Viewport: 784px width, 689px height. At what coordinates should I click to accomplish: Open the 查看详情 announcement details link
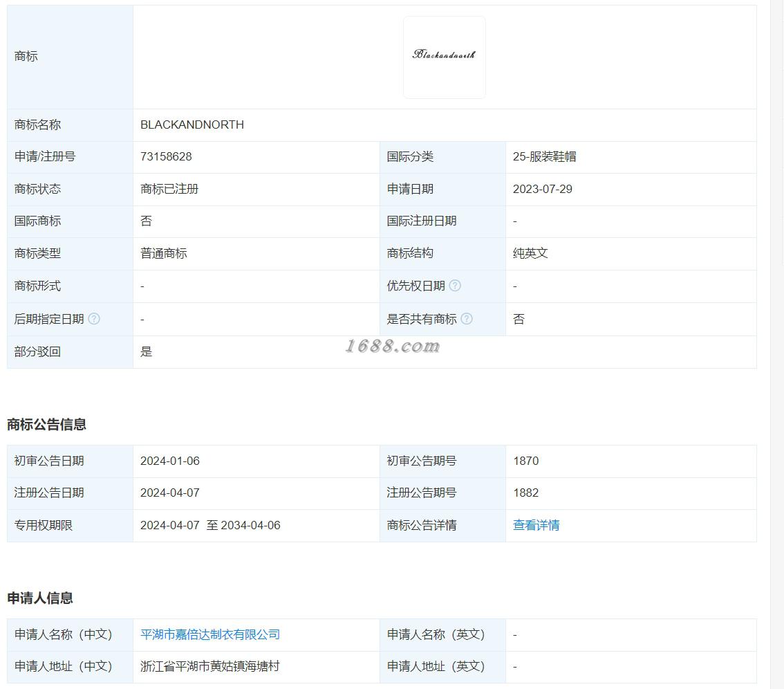(x=536, y=525)
